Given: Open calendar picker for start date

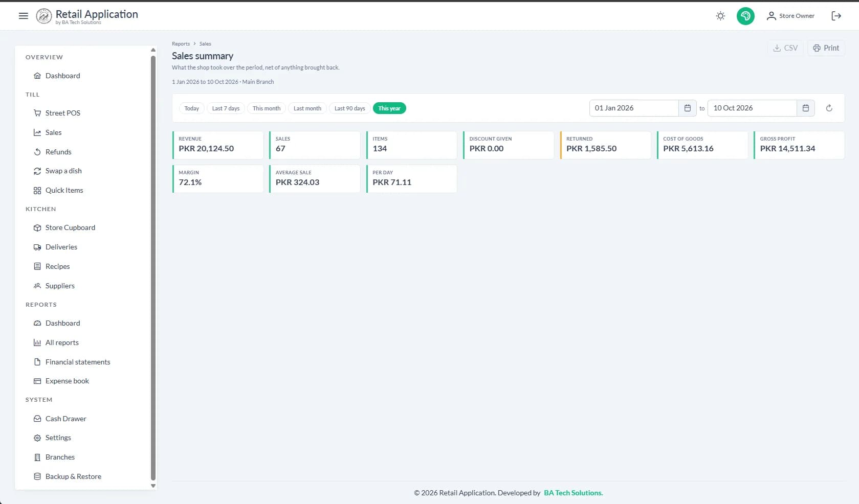Looking at the screenshot, I should [688, 108].
